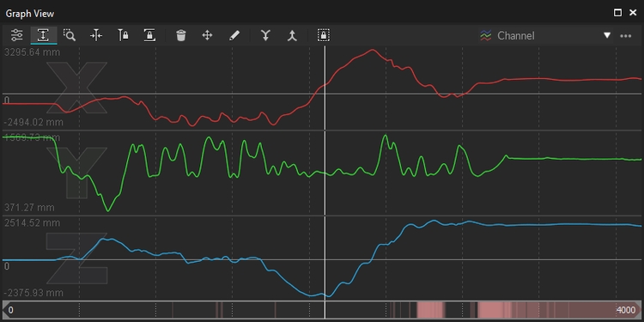Click the merge curves arrow icon
644x322 pixels.
[x=265, y=36]
